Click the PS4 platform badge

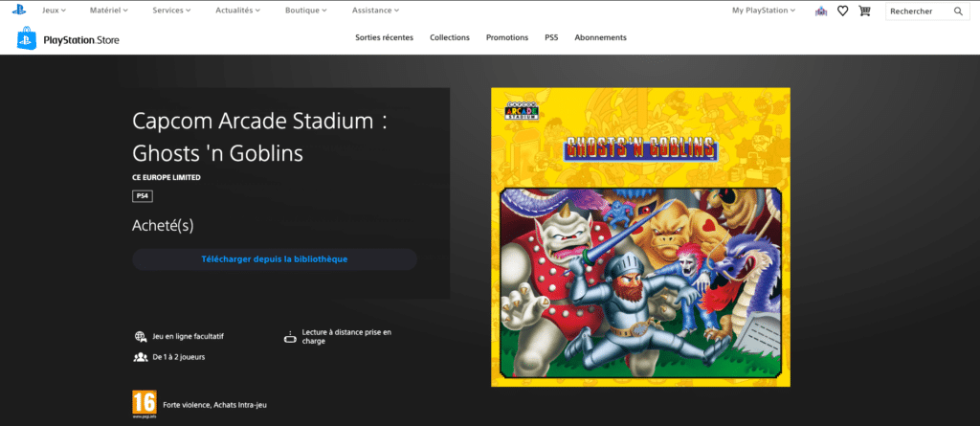click(143, 196)
